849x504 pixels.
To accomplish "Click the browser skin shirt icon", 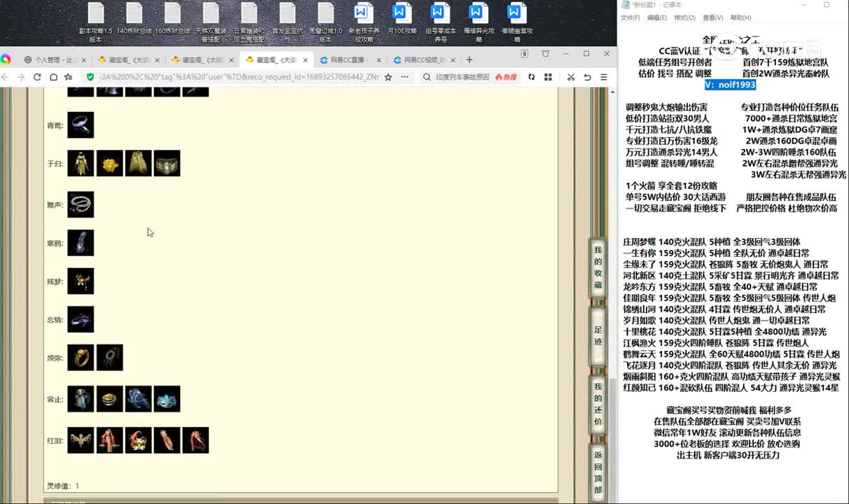I will [546, 54].
